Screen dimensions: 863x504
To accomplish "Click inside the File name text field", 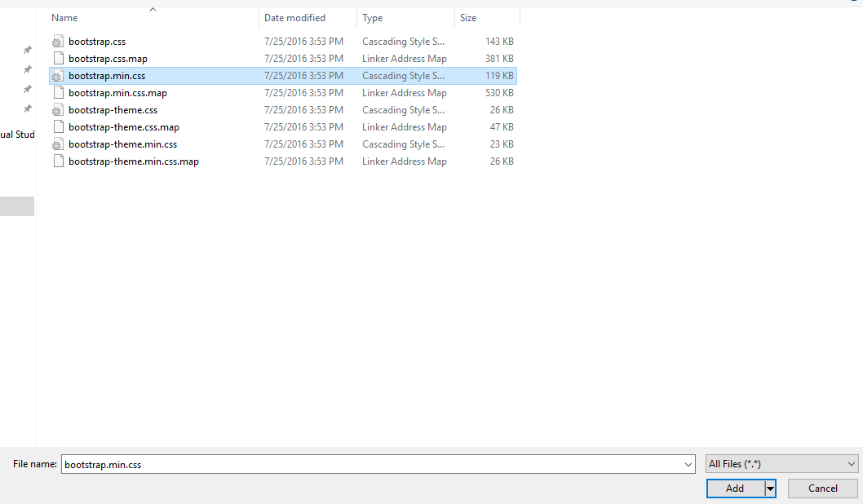I will pos(367,464).
